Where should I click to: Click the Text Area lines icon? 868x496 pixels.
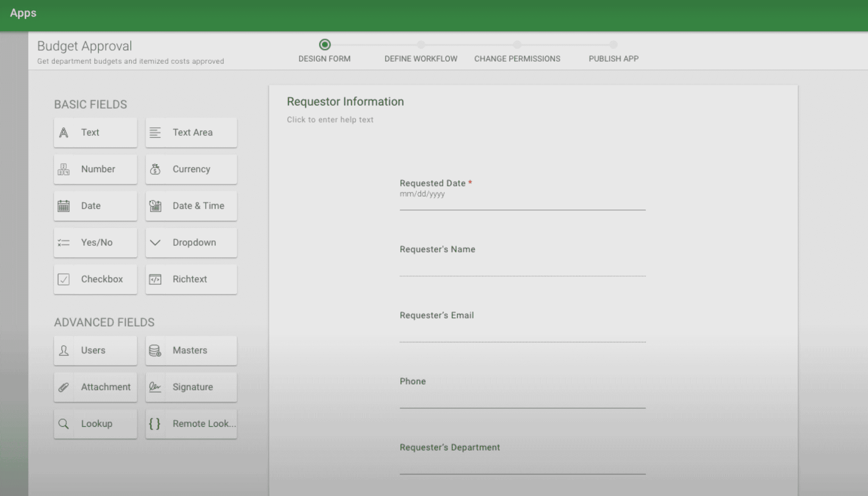[x=155, y=132]
